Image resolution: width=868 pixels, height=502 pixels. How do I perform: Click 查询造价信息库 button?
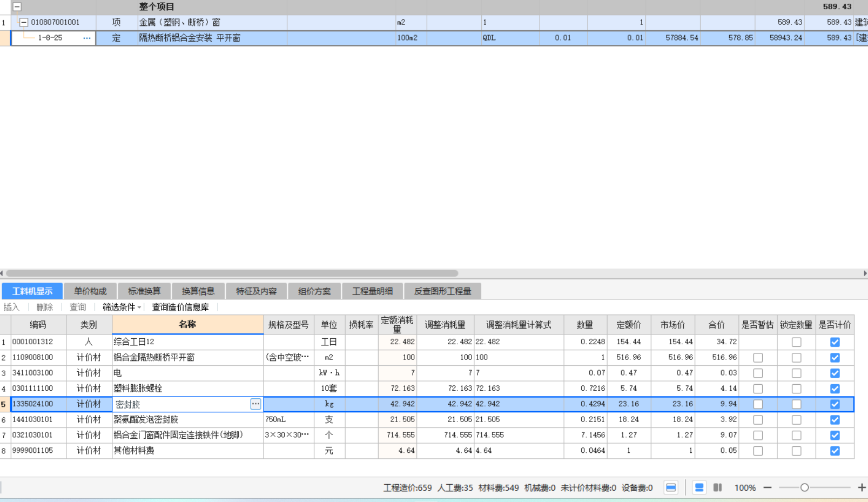tap(180, 307)
